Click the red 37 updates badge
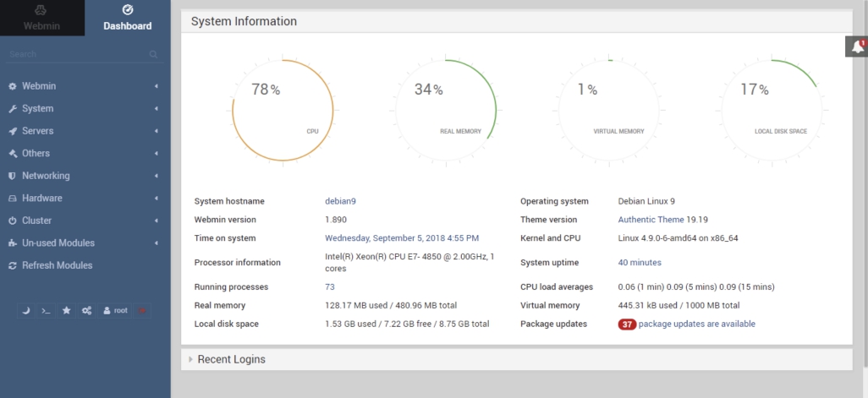The image size is (868, 398). click(627, 324)
